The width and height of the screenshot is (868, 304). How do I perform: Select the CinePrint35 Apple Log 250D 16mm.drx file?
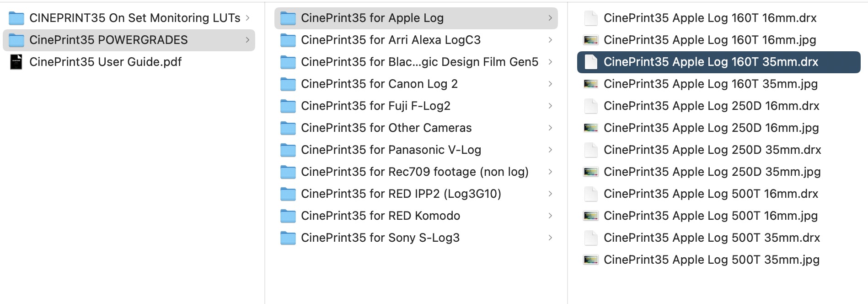tap(719, 106)
